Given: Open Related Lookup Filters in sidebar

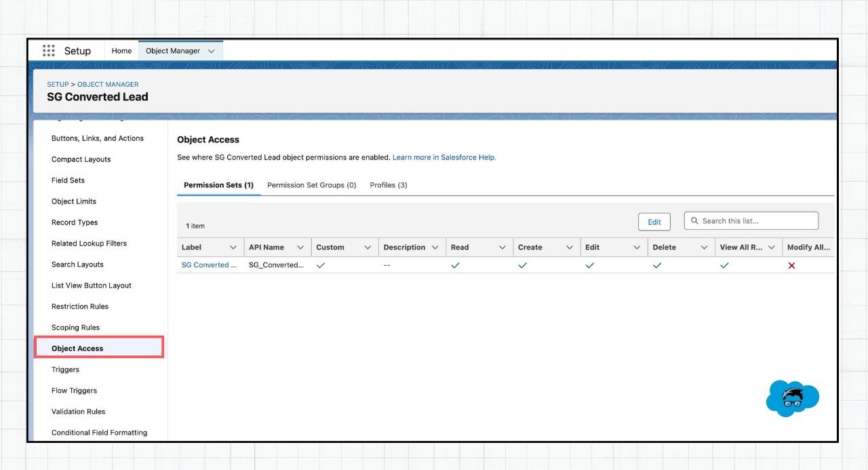Looking at the screenshot, I should 89,243.
